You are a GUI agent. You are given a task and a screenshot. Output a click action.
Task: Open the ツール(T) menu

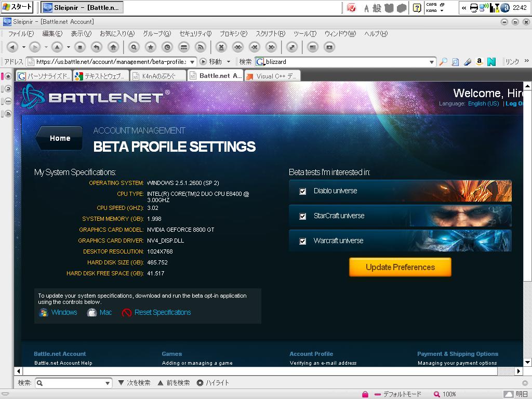[305, 34]
